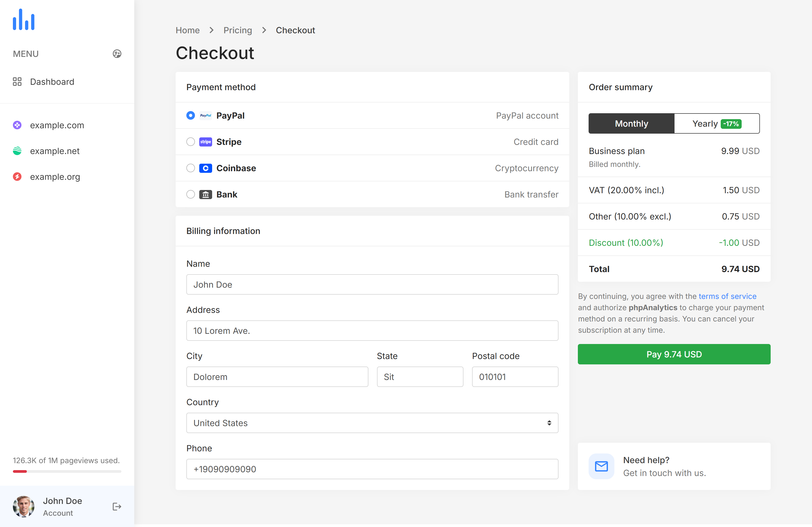
Task: Select the Stripe payment radio button
Action: (x=190, y=142)
